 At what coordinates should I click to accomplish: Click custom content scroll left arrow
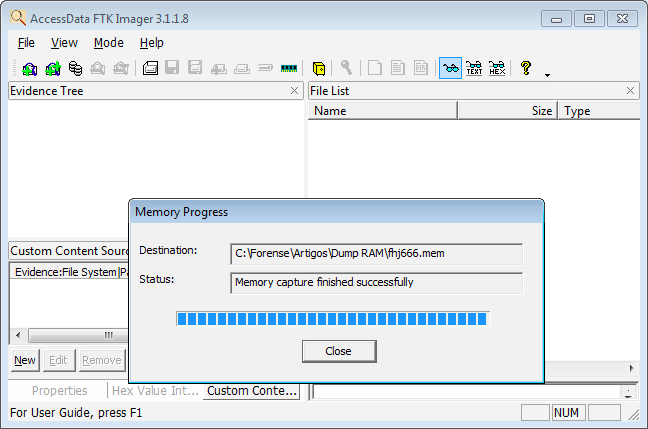pos(18,335)
